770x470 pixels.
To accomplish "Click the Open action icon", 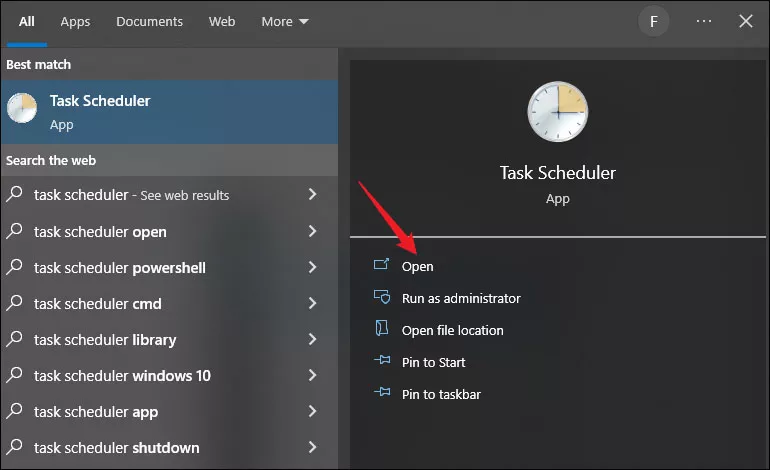I will [x=381, y=265].
